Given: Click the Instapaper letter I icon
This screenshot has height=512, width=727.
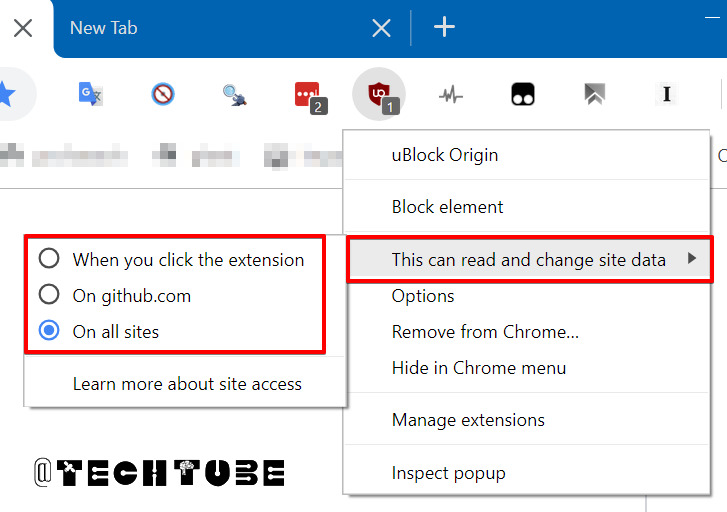Looking at the screenshot, I should [666, 94].
